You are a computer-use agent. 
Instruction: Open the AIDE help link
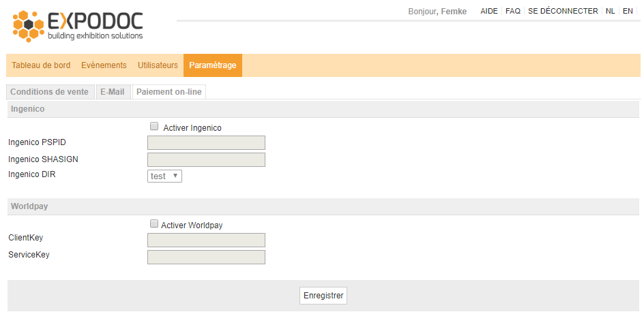click(x=489, y=11)
